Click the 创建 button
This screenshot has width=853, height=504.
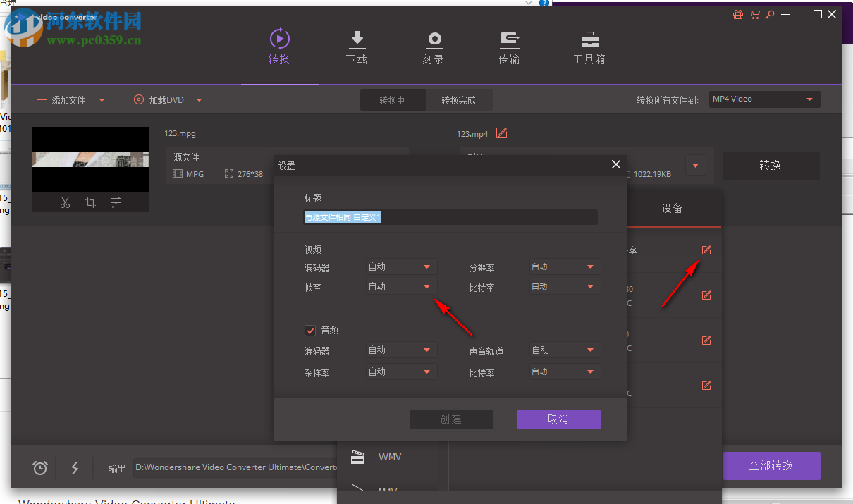[x=451, y=419]
